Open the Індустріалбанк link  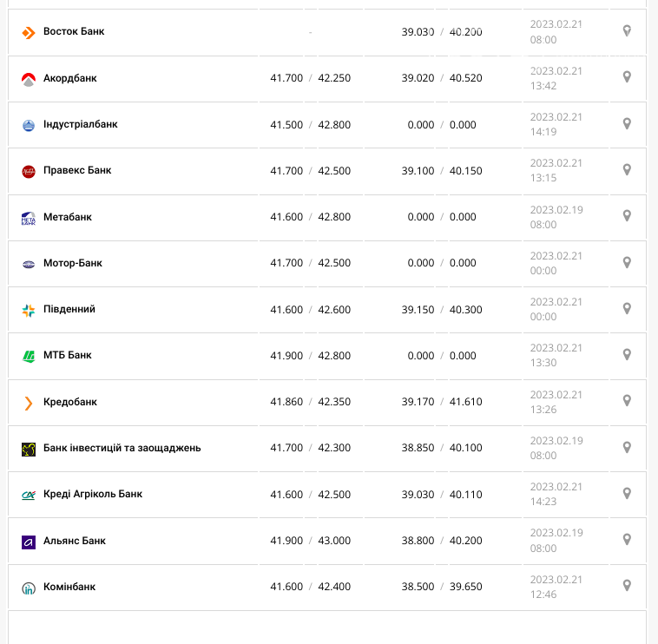pyautogui.click(x=81, y=124)
